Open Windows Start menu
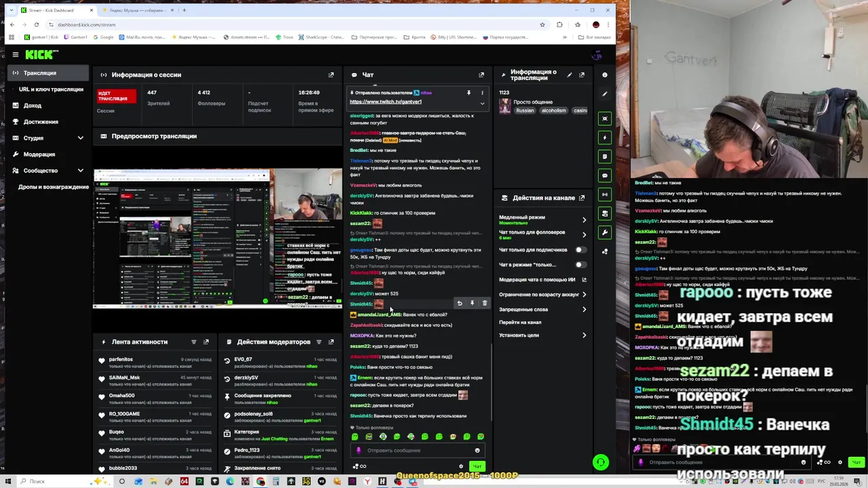This screenshot has width=868, height=488. [x=9, y=481]
